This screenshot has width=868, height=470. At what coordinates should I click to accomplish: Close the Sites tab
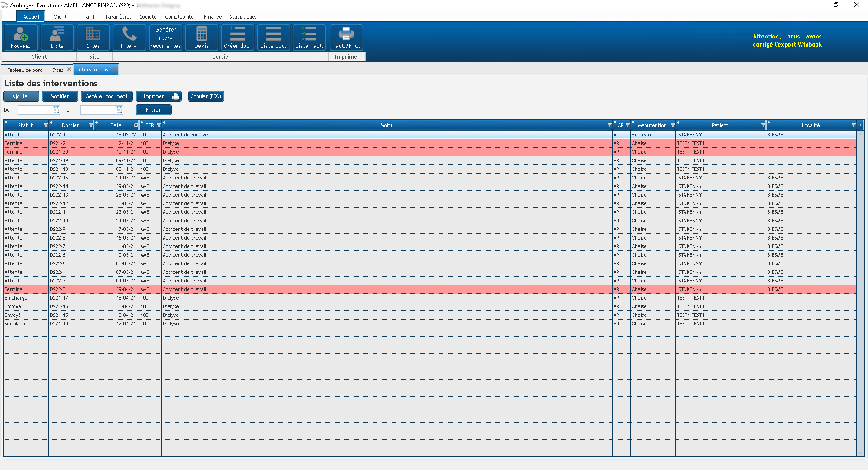pos(69,70)
